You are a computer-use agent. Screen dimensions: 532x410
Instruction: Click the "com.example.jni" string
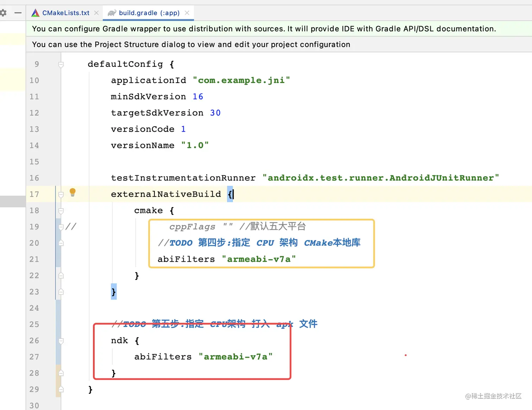coord(241,80)
